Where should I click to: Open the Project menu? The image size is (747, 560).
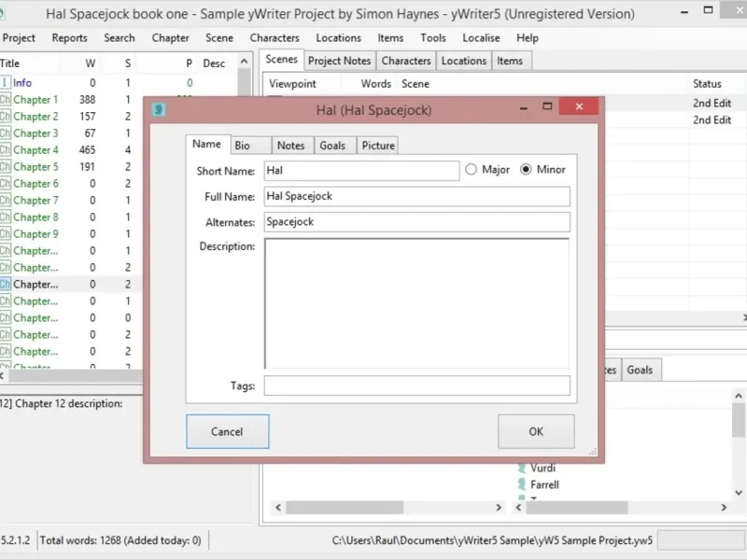19,38
